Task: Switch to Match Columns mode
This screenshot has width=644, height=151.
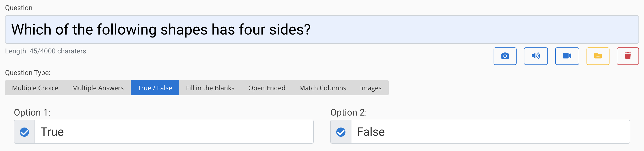Action: 322,88
